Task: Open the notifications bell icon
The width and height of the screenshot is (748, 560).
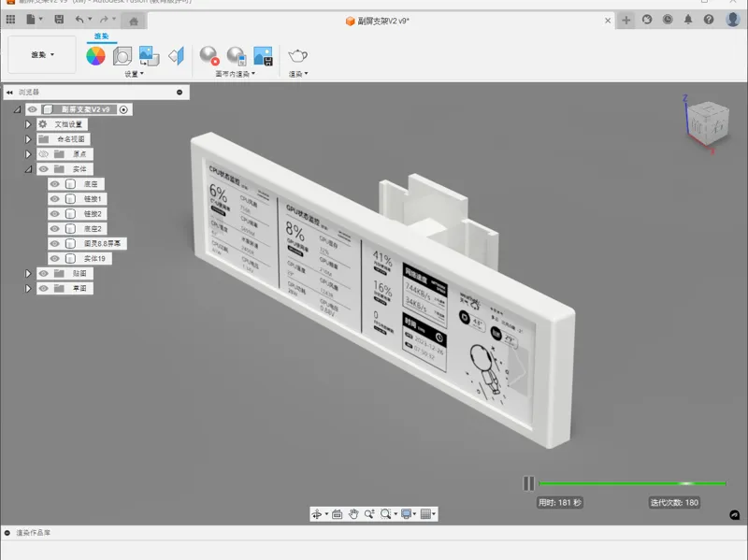Action: [688, 20]
